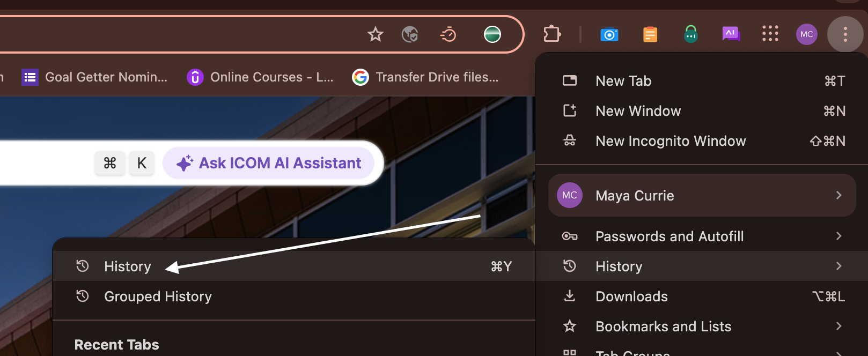The image size is (868, 356).
Task: Open the green padlock extension
Action: point(691,34)
